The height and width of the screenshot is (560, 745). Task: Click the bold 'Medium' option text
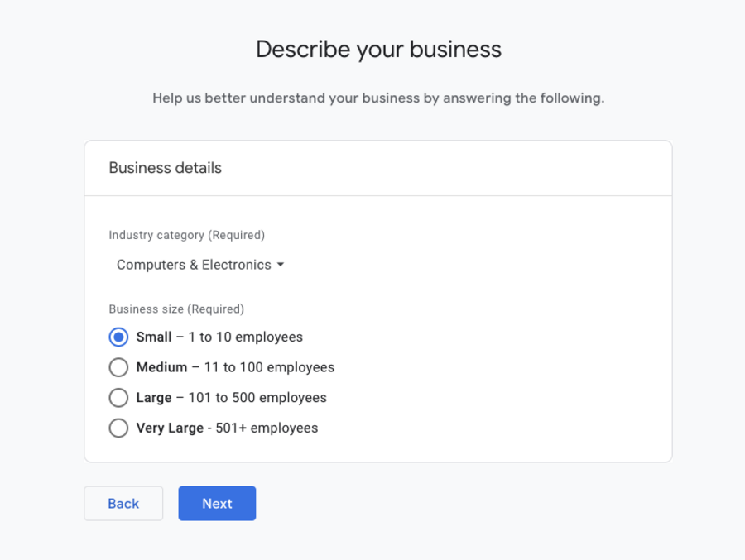(x=162, y=367)
